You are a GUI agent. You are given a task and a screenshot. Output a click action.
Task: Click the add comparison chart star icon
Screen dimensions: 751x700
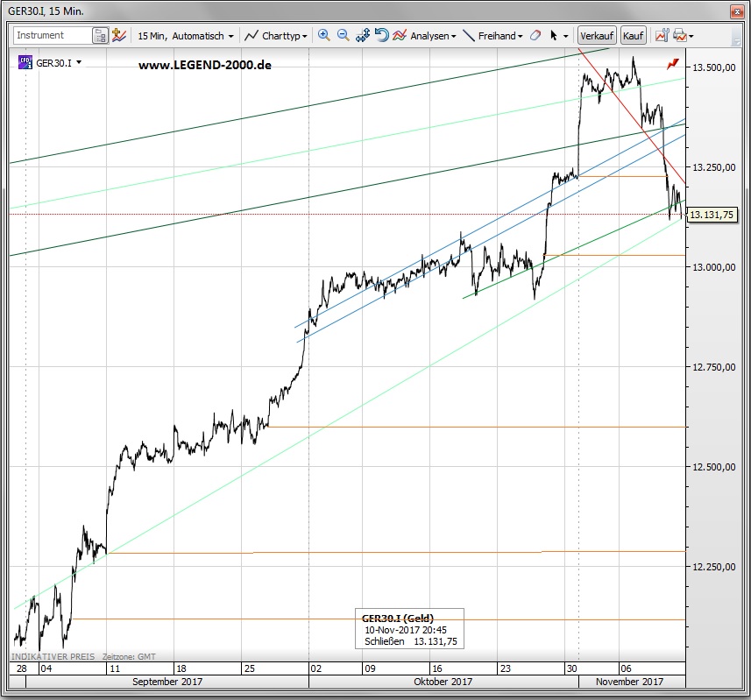point(119,36)
